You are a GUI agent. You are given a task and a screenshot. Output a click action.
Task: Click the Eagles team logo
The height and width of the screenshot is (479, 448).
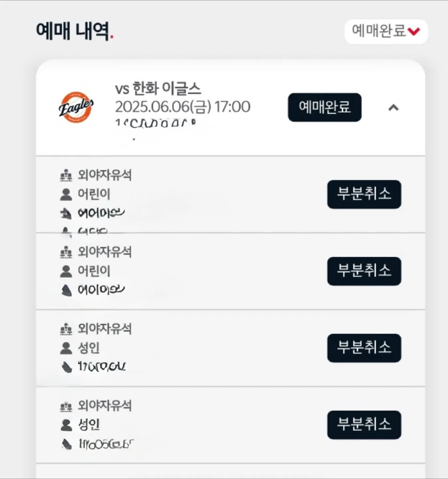[x=76, y=107]
